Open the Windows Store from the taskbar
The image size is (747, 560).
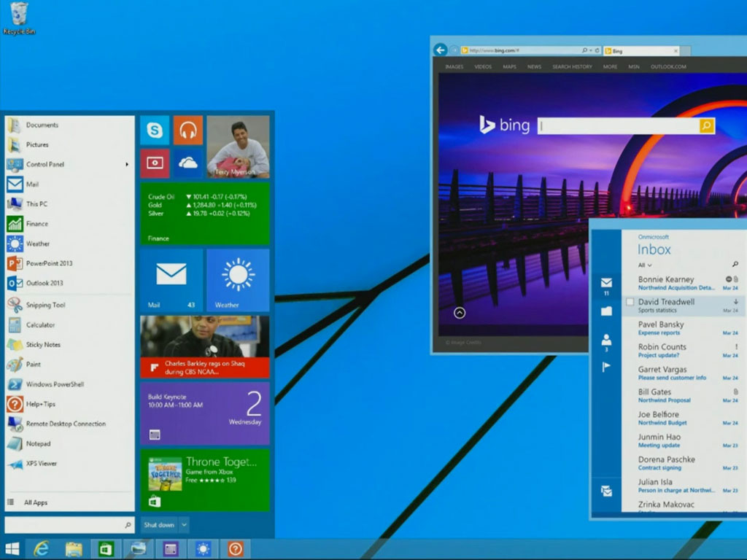107,548
